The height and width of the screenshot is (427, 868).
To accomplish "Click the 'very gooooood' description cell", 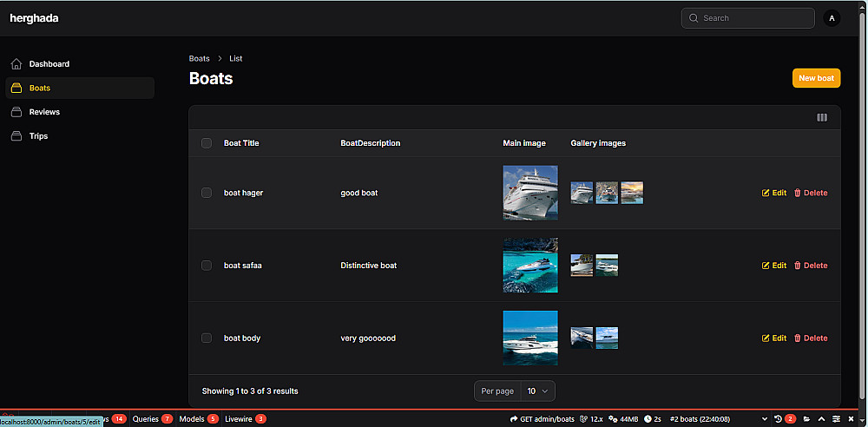I will pyautogui.click(x=368, y=338).
